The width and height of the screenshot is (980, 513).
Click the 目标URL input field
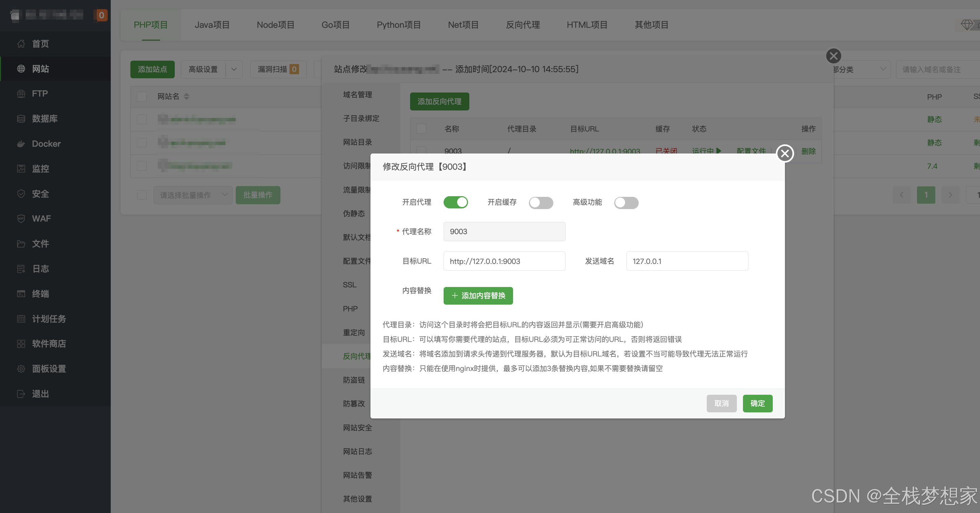(504, 261)
